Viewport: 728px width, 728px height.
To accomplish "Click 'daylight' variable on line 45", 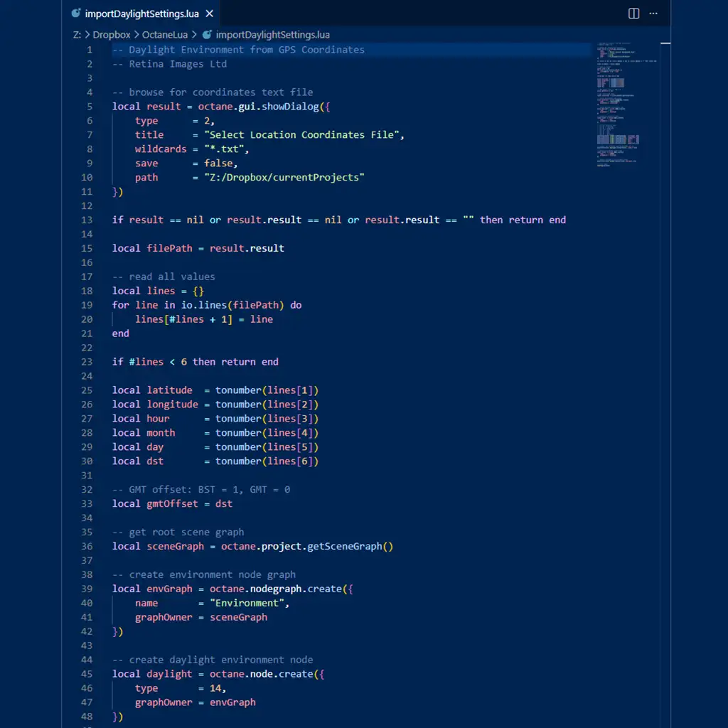I will (169, 674).
